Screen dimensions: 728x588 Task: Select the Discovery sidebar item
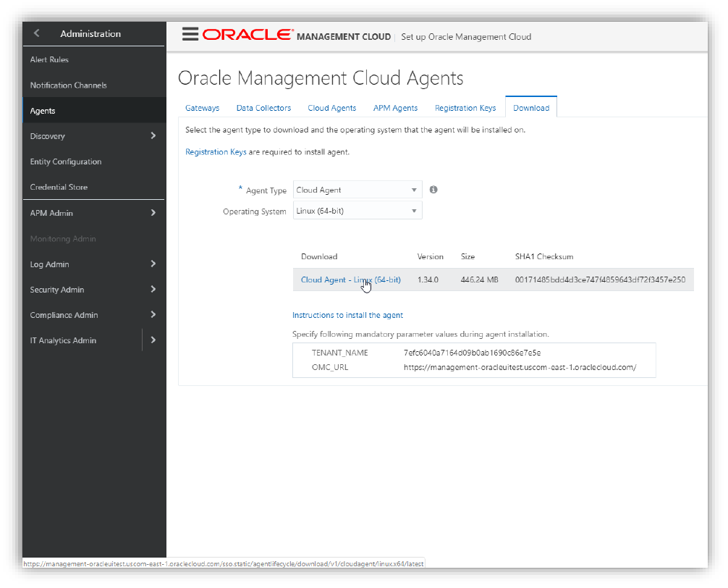47,136
